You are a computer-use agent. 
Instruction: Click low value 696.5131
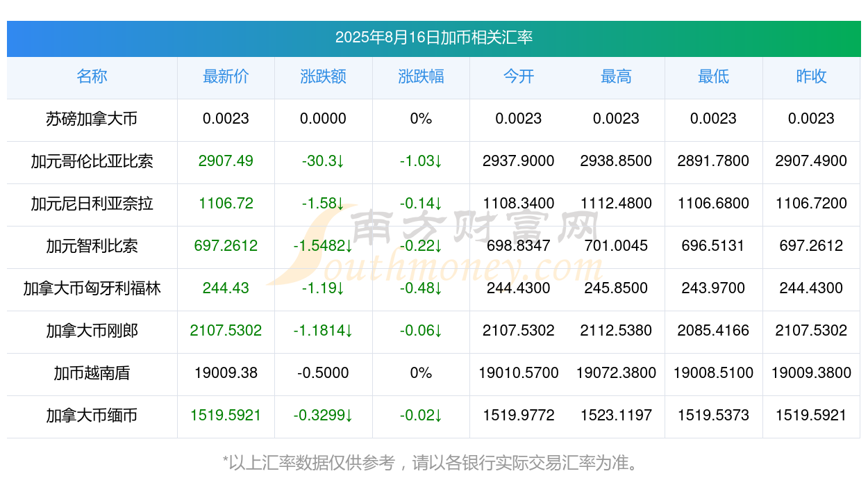tap(714, 246)
